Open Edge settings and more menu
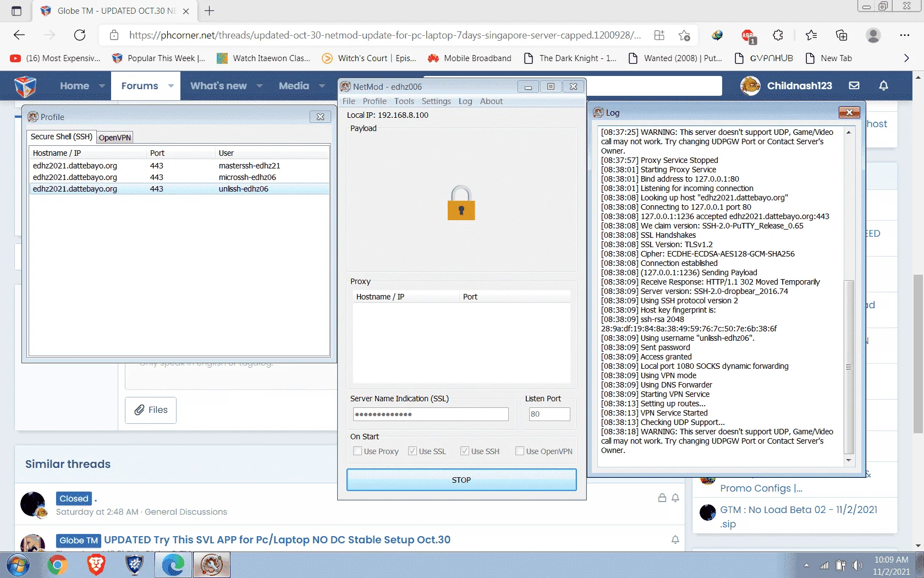This screenshot has width=924, height=578. click(x=905, y=35)
